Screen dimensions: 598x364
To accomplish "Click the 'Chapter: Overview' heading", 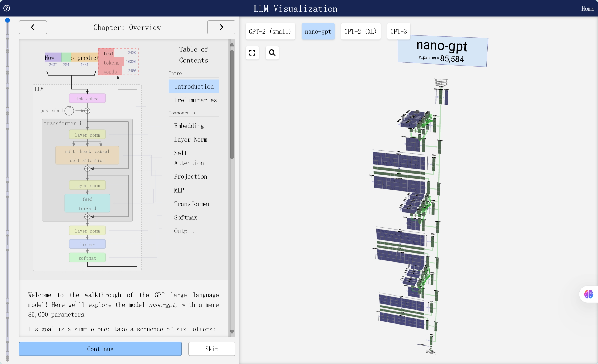I will pyautogui.click(x=127, y=27).
